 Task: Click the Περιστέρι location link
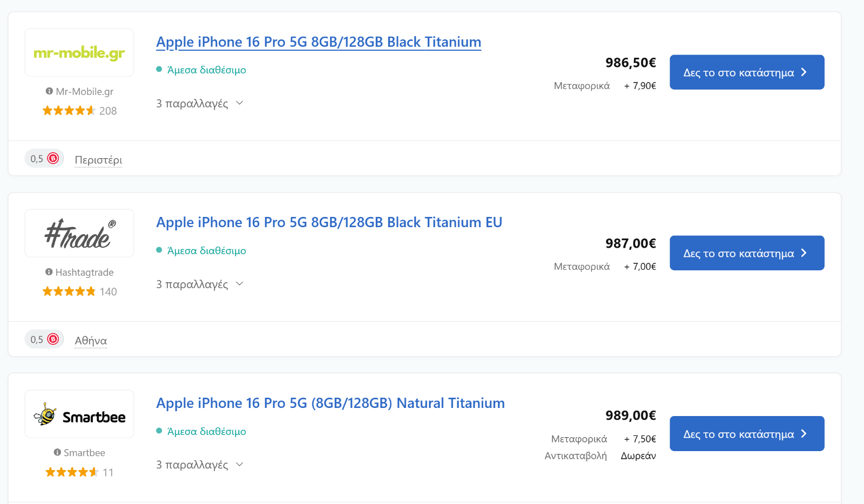98,160
